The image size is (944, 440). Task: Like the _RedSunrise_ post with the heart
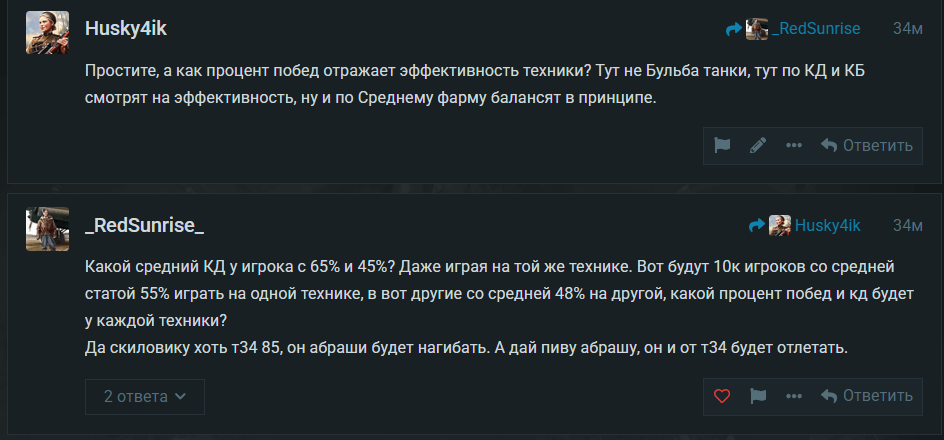(722, 396)
